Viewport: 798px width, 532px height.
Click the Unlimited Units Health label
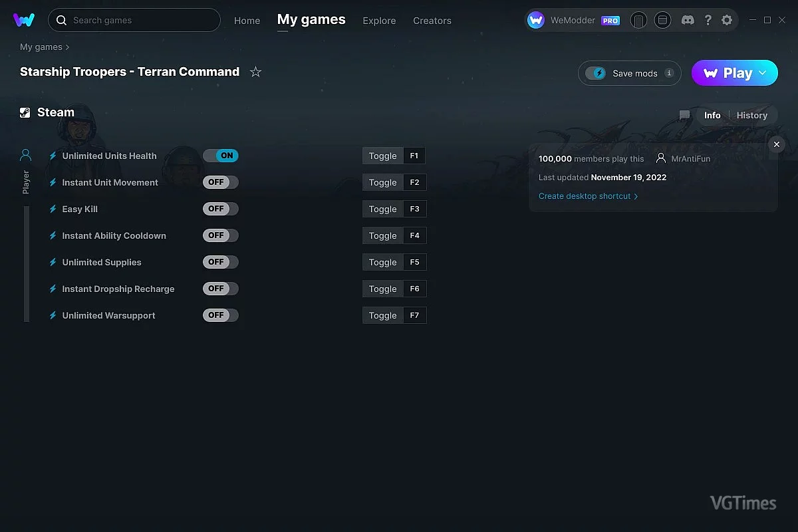[x=110, y=156]
